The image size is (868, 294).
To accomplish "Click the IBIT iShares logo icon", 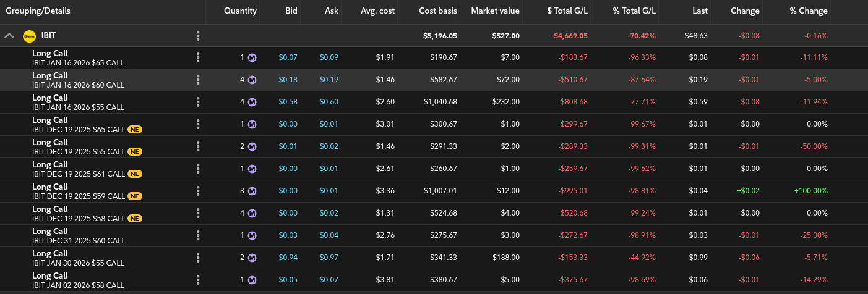I will [29, 36].
